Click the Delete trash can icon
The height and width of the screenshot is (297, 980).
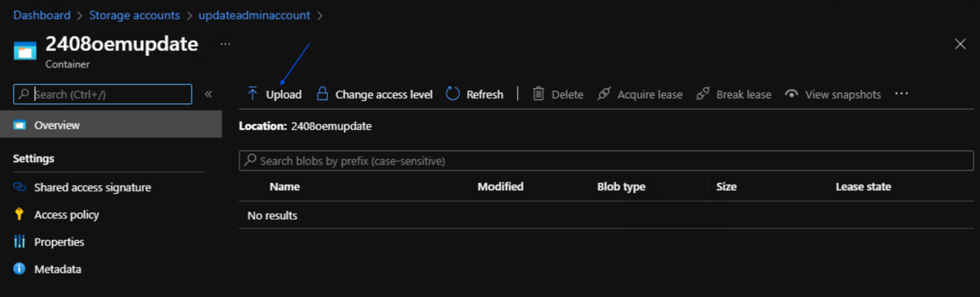coord(539,94)
